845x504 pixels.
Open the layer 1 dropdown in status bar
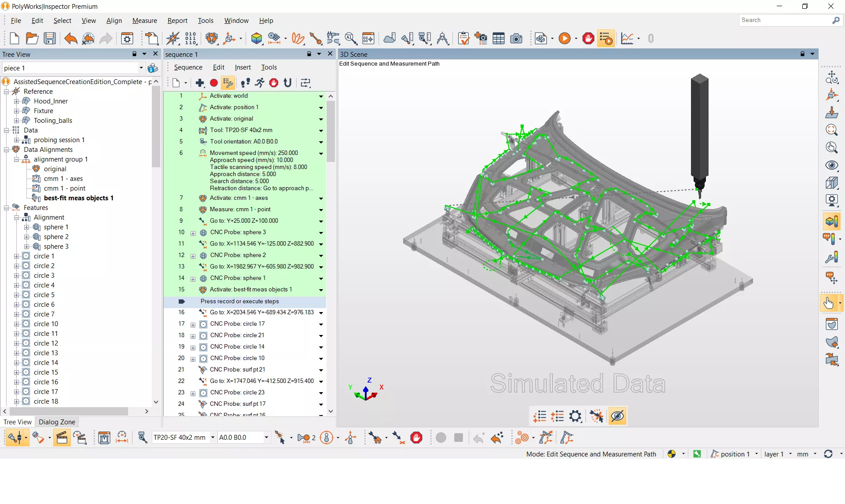(x=790, y=454)
